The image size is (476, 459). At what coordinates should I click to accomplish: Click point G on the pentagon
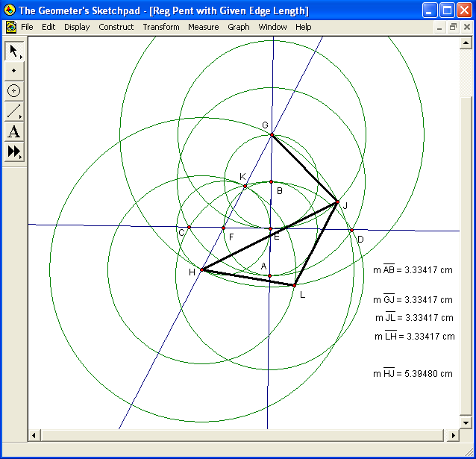click(x=272, y=134)
